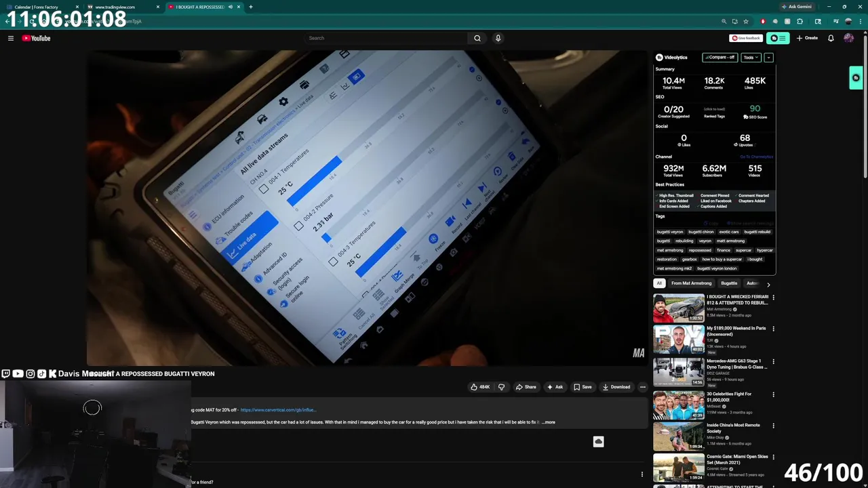
Task: Go to the YouTube home logo
Action: click(x=36, y=38)
